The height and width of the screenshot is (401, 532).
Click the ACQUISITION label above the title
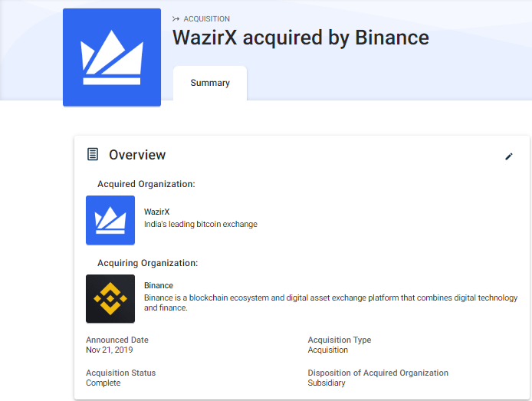tap(207, 19)
